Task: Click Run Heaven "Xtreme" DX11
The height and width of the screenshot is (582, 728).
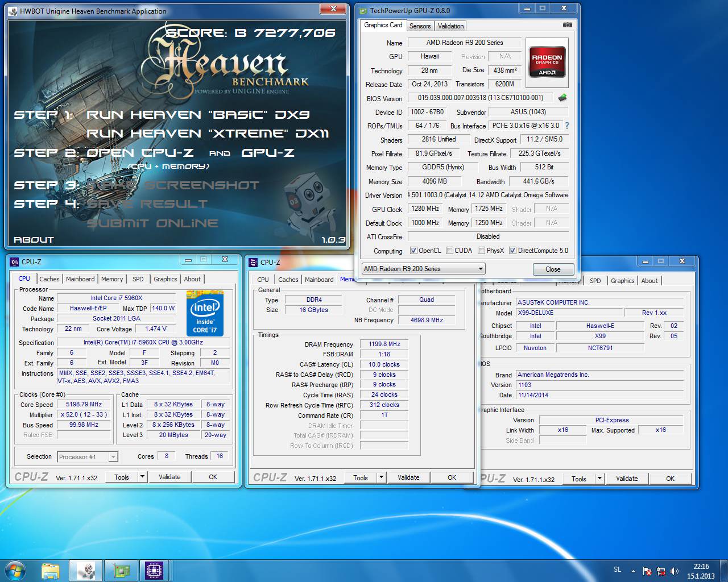Action: [208, 134]
